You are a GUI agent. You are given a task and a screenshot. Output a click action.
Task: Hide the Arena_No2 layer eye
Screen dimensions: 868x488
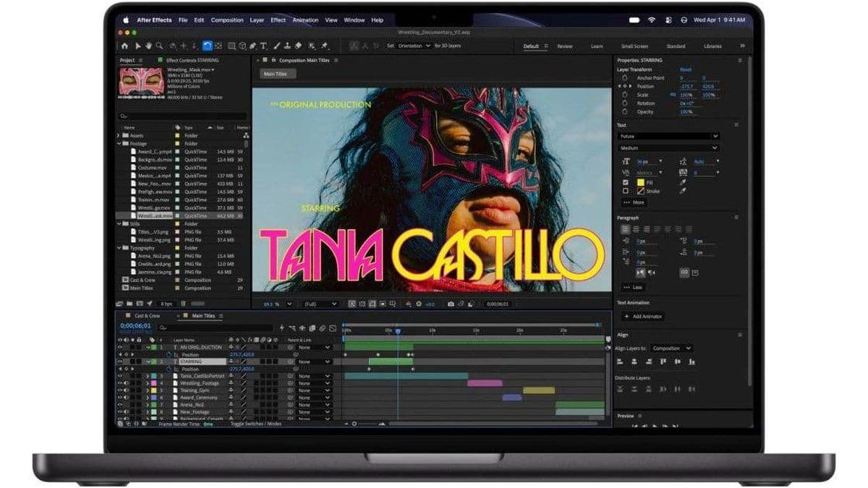pyautogui.click(x=120, y=405)
